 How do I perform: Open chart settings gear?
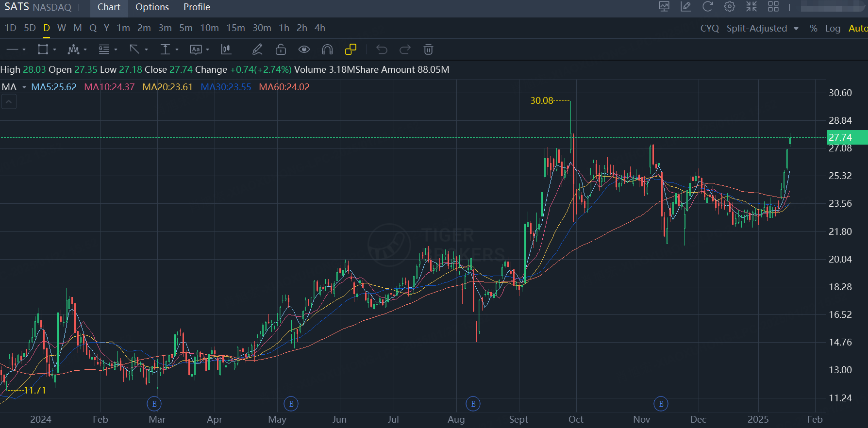coord(730,7)
